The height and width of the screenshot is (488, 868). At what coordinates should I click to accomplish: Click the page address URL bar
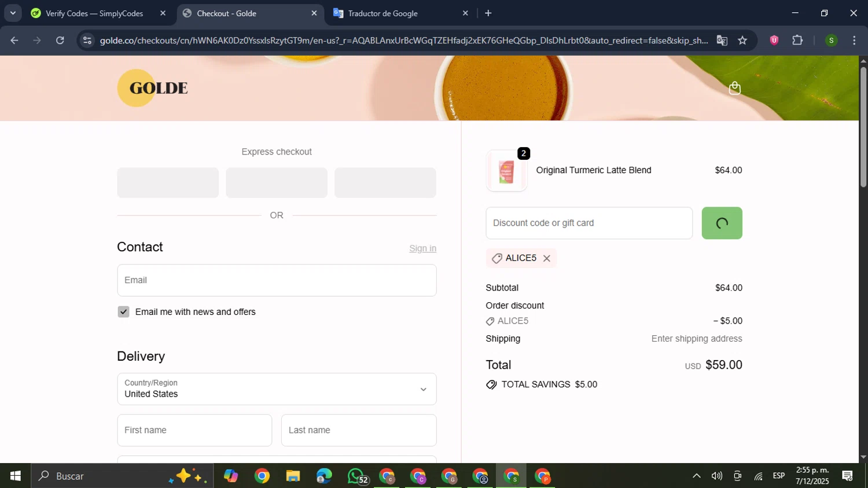pyautogui.click(x=403, y=41)
